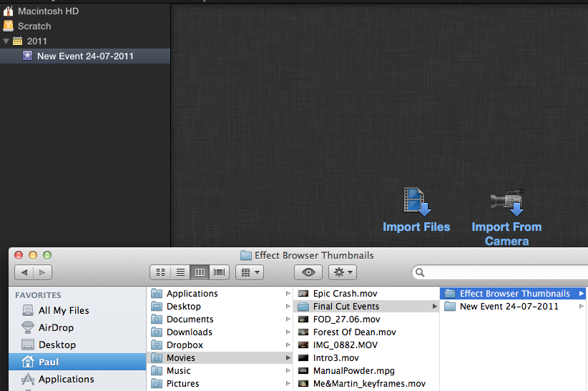Collapse the 2011 disclosure triangle
588x391 pixels.
pyautogui.click(x=6, y=41)
